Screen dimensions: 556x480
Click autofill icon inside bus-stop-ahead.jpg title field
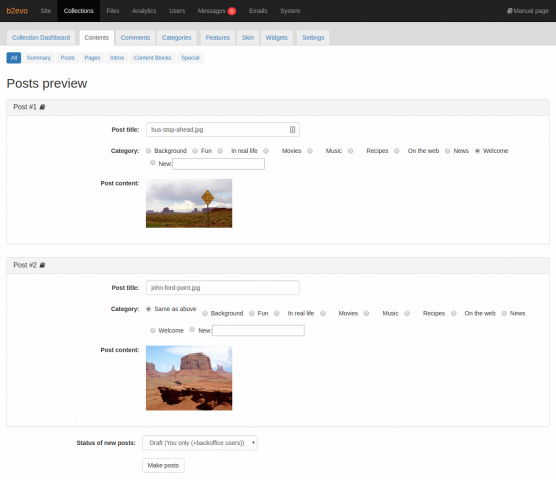tap(292, 130)
